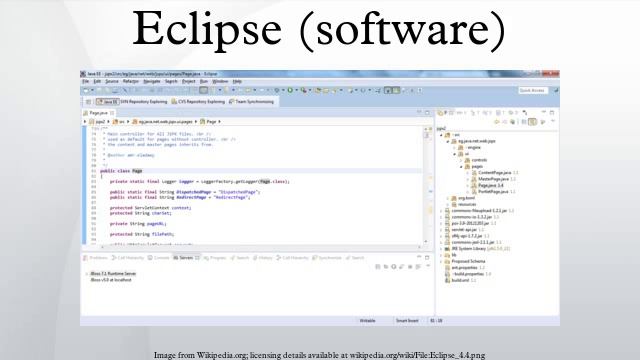This screenshot has height=360, width=640.
Task: Click the editor vertical scrollbar
Action: pyautogui.click(x=426, y=186)
